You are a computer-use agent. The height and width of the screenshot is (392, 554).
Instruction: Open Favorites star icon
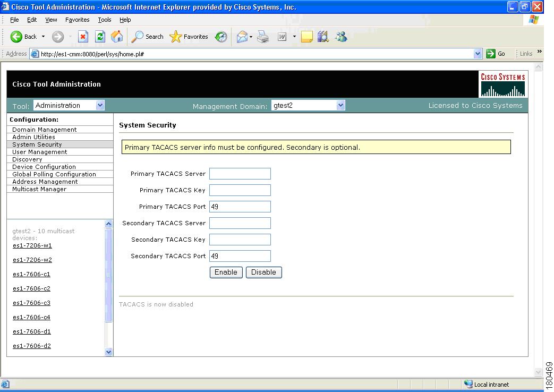(x=176, y=37)
